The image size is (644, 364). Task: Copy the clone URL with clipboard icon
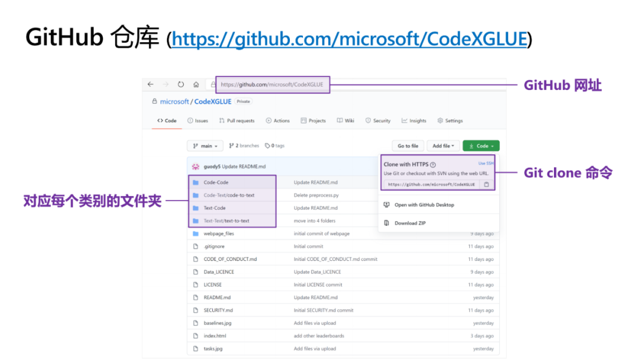(x=487, y=185)
